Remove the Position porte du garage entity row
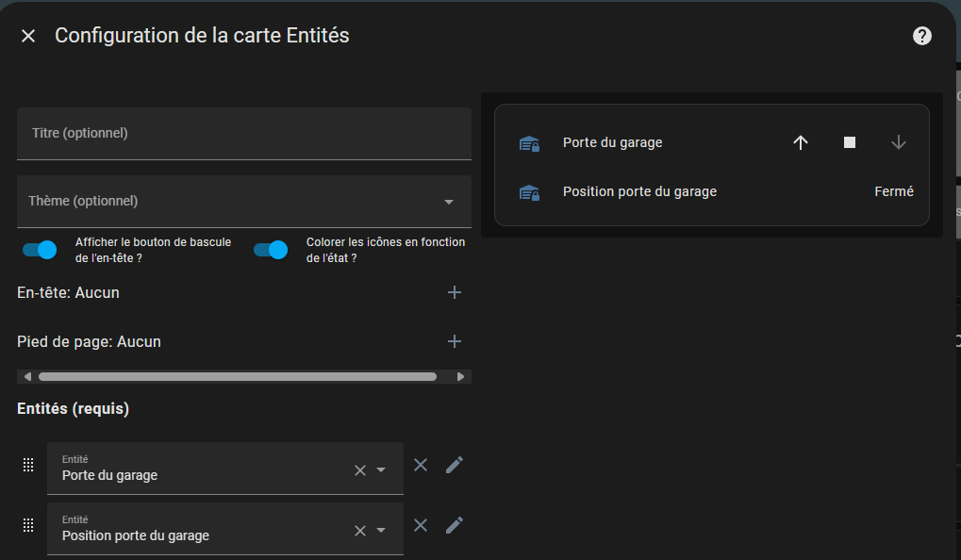The height and width of the screenshot is (560, 961). click(421, 525)
